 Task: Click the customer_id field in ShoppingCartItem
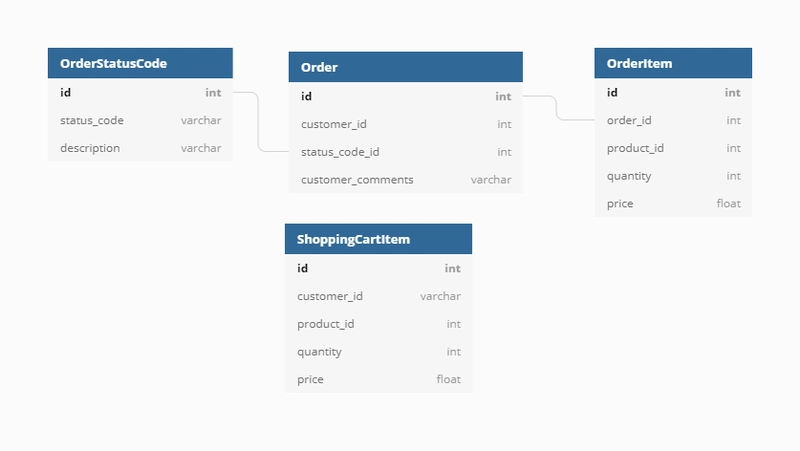378,296
